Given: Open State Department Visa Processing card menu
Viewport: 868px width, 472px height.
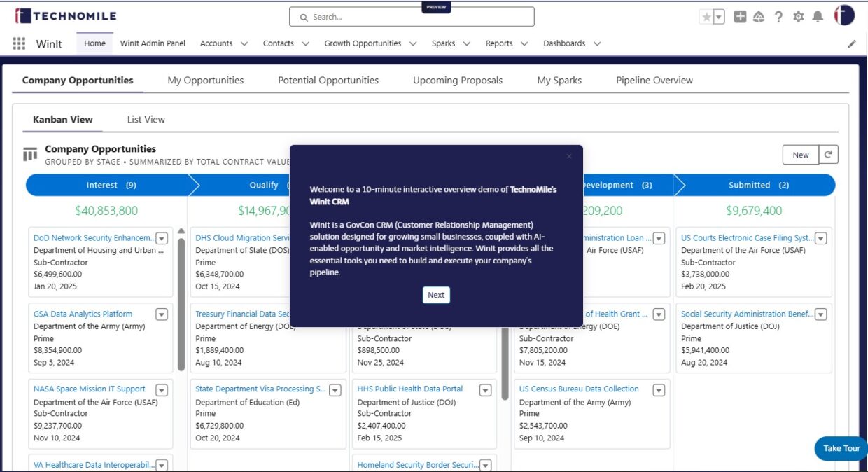Looking at the screenshot, I should coord(335,390).
